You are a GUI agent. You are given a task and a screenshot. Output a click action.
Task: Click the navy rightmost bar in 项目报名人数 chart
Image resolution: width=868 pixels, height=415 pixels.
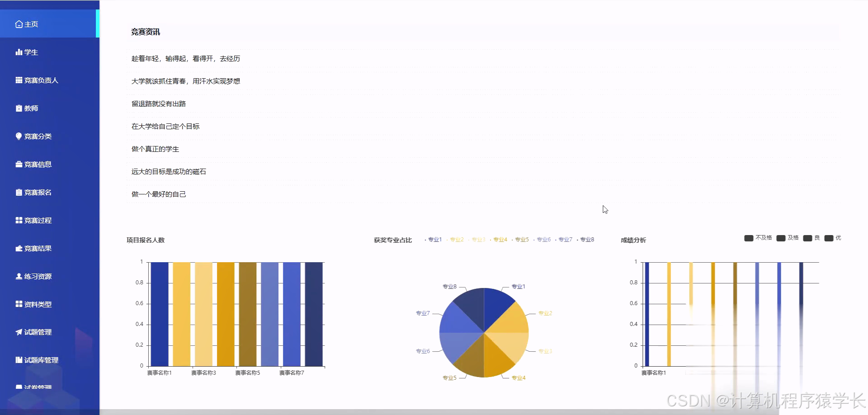[314, 314]
